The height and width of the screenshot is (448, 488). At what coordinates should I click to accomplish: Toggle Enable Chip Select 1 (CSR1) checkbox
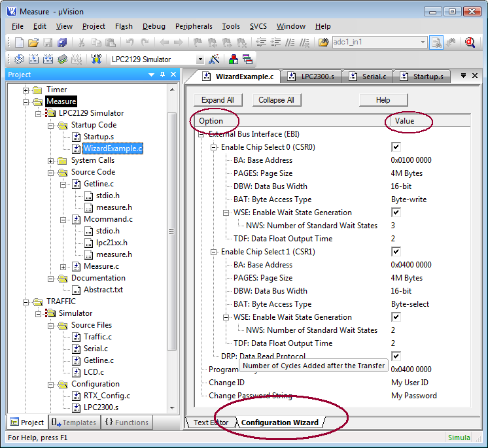tap(396, 251)
